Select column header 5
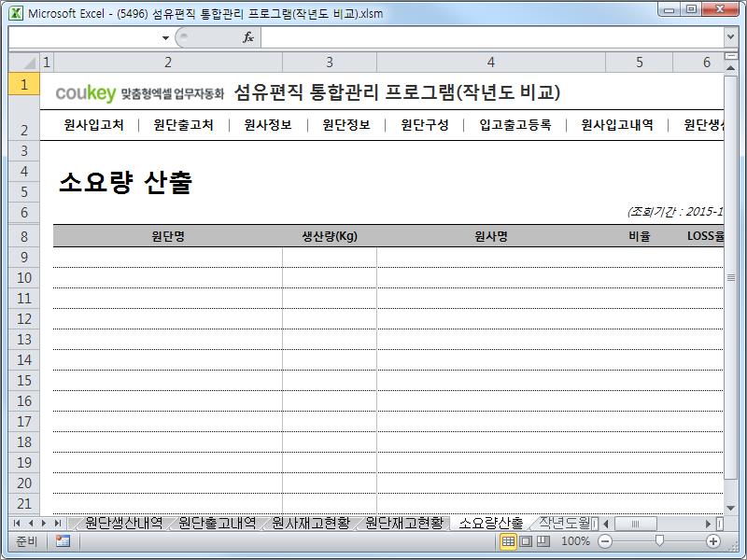Screen dimensions: 747x560 (639, 63)
